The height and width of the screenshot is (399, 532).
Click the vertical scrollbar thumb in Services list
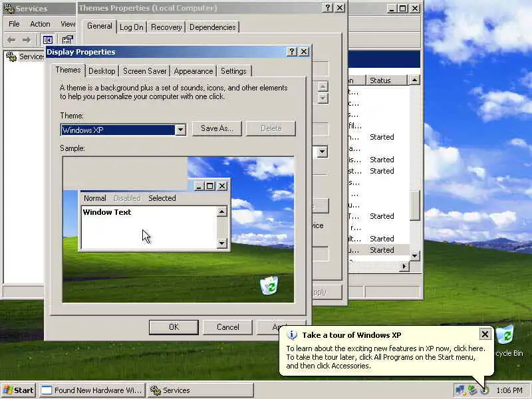click(x=414, y=205)
